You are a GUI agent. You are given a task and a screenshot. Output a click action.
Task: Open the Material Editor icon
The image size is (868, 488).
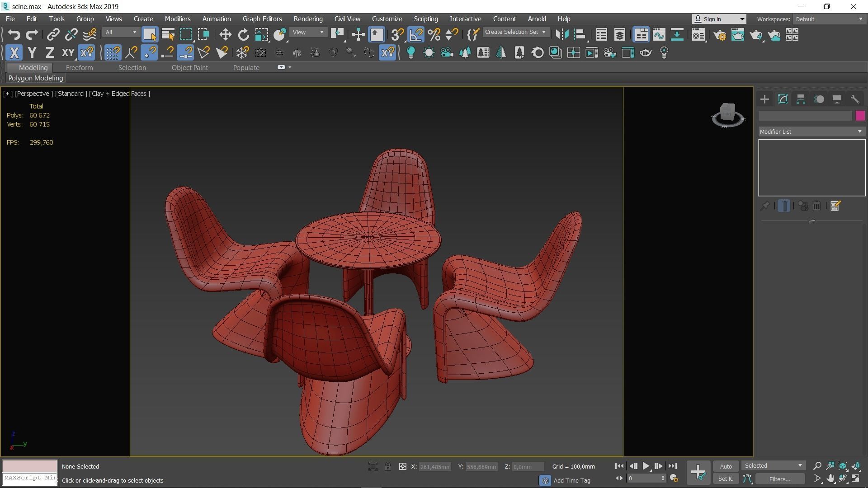pyautogui.click(x=698, y=35)
